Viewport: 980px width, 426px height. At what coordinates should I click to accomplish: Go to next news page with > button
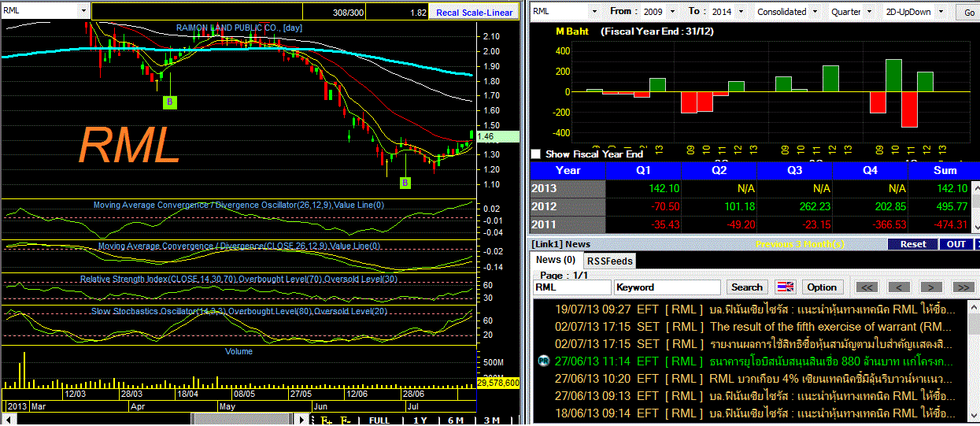pos(931,287)
